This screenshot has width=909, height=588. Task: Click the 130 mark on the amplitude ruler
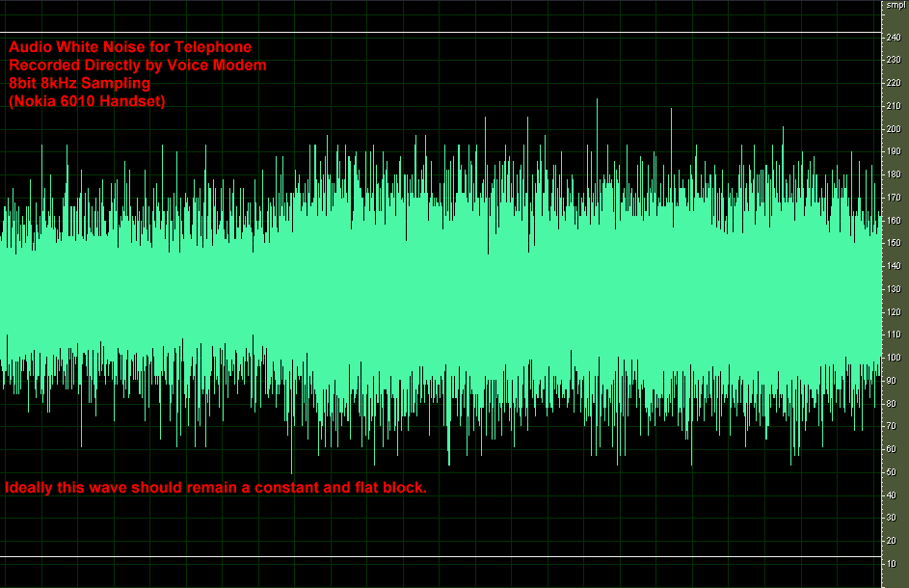894,289
